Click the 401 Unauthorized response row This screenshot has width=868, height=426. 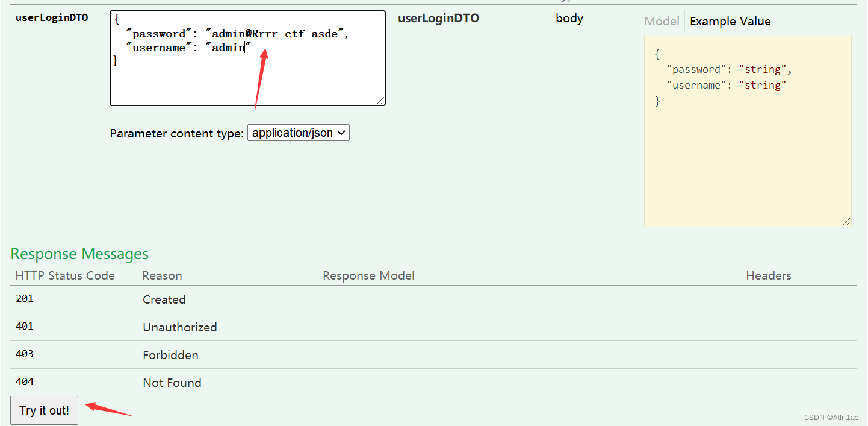click(x=179, y=326)
